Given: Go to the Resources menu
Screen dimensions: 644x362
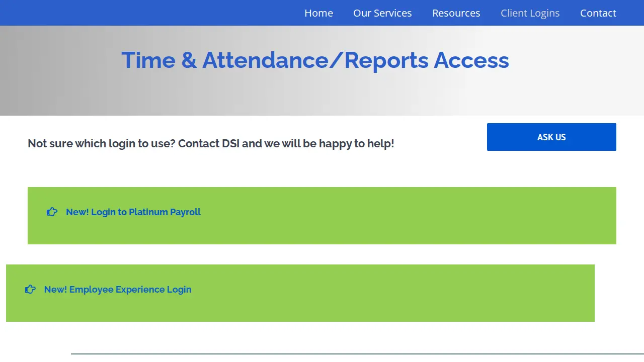Looking at the screenshot, I should pos(456,13).
